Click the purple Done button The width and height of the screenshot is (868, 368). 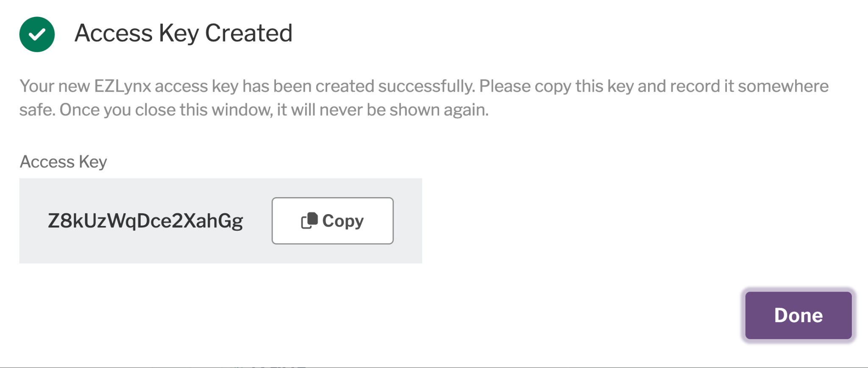[798, 315]
